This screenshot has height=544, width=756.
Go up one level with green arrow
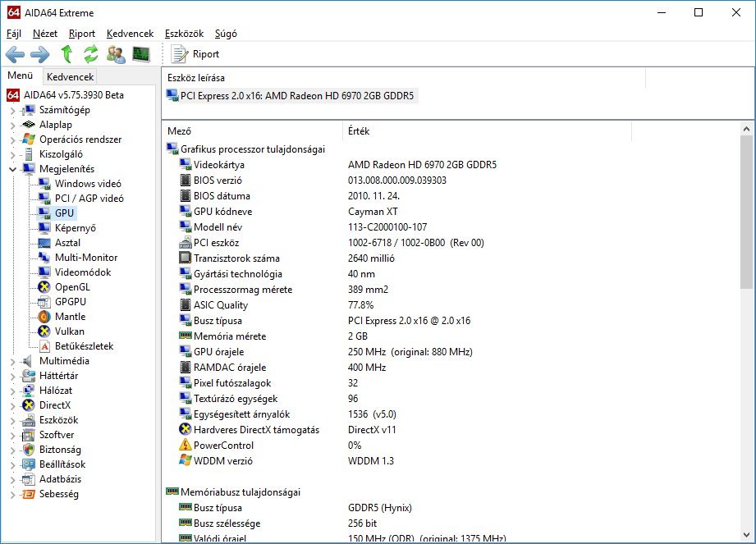(x=66, y=54)
